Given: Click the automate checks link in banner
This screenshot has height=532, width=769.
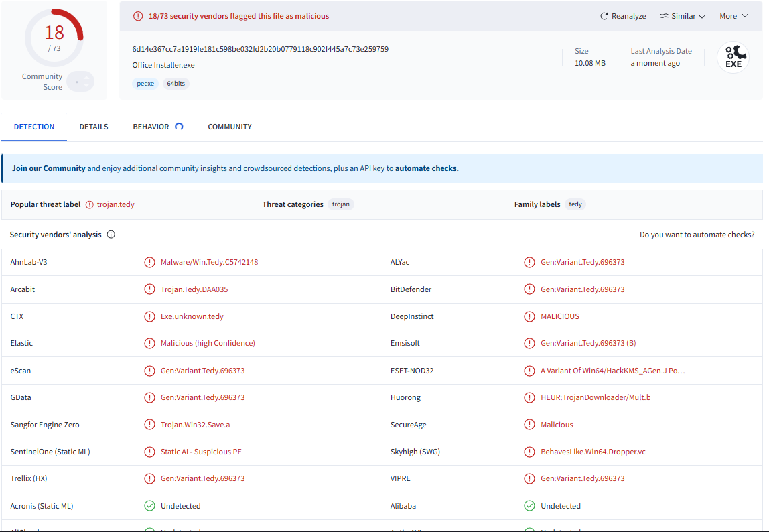Looking at the screenshot, I should (x=427, y=168).
